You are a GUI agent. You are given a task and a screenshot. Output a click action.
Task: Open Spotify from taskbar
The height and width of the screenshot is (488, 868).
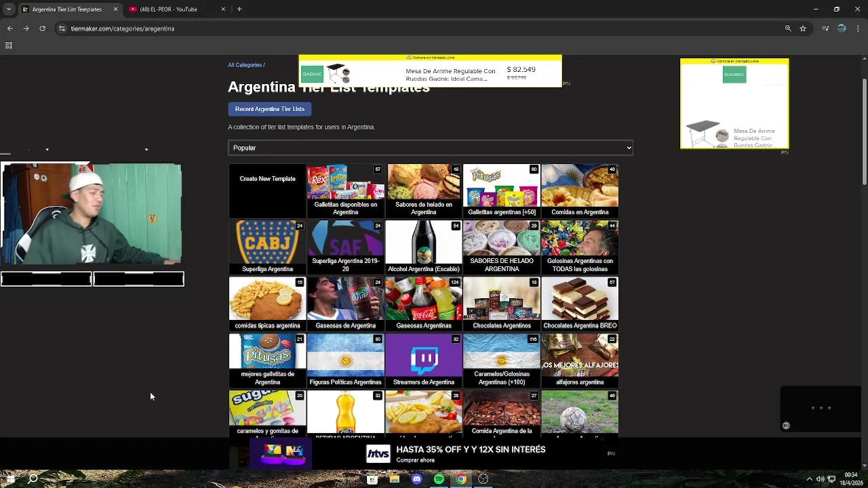pos(439,479)
